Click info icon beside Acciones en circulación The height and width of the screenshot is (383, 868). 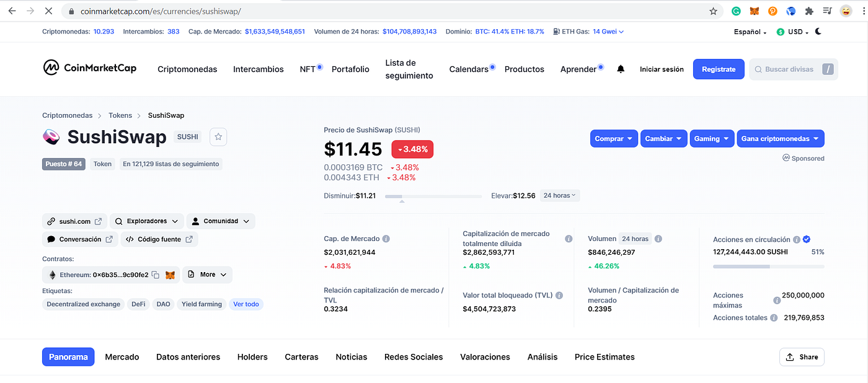[x=797, y=239]
